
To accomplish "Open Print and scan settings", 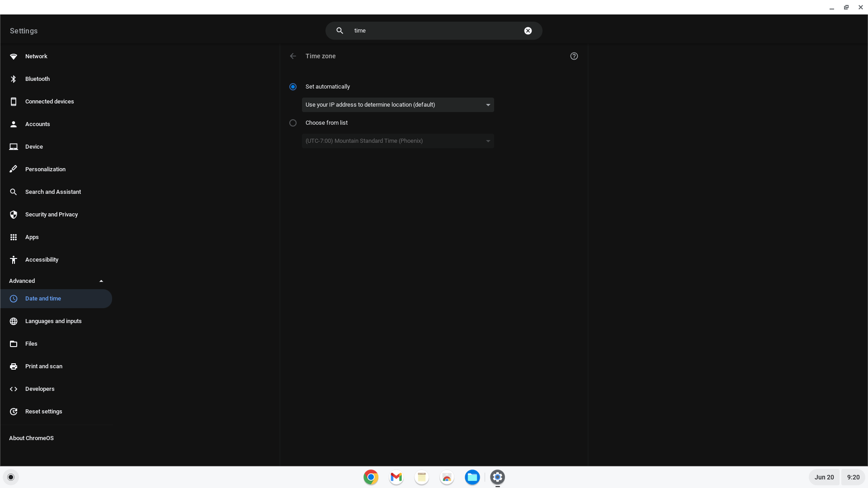I will [56, 366].
